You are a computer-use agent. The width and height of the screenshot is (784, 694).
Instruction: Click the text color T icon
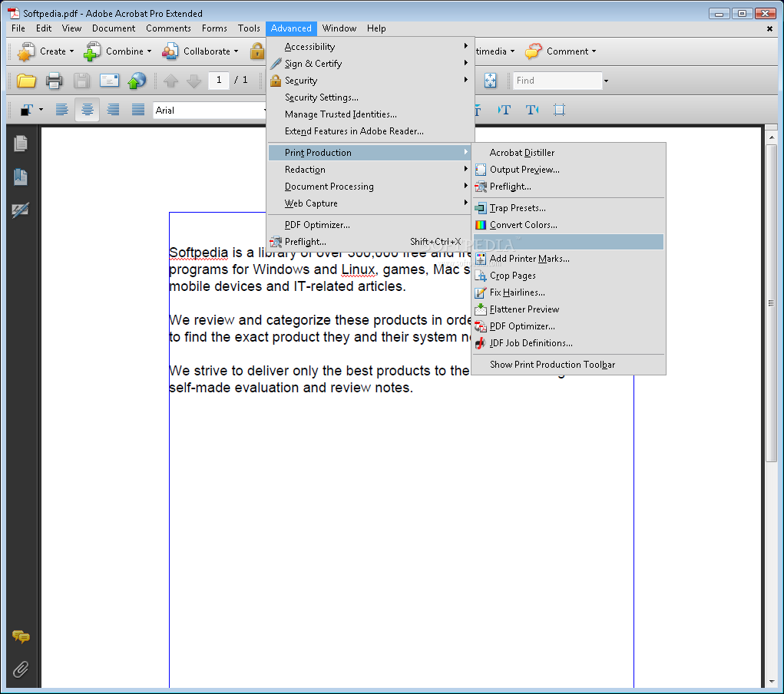click(x=27, y=110)
